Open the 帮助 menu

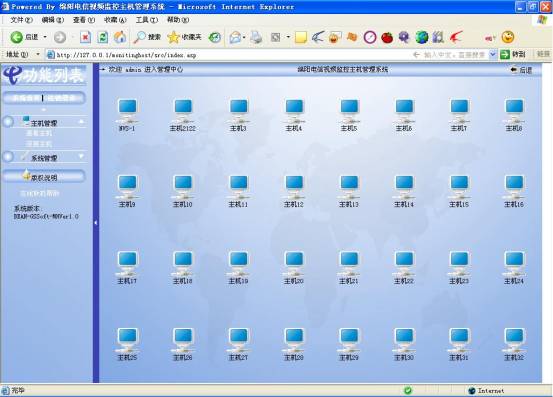pos(178,20)
